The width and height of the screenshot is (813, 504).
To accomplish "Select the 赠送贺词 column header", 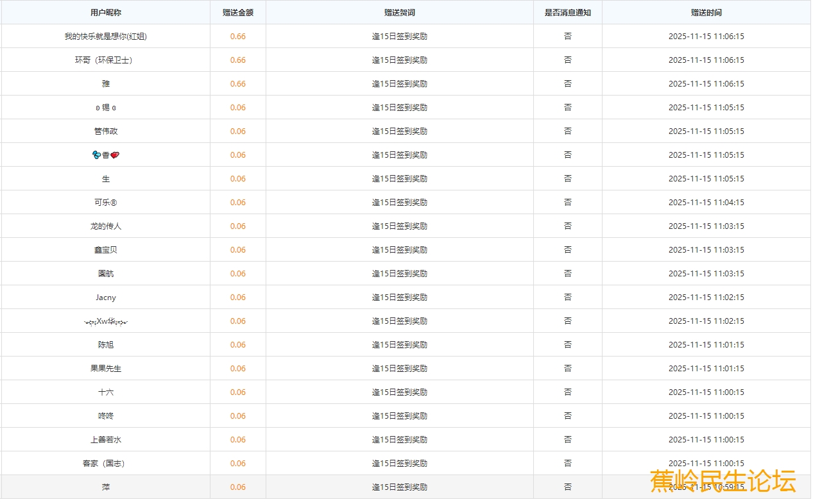I will tap(399, 12).
